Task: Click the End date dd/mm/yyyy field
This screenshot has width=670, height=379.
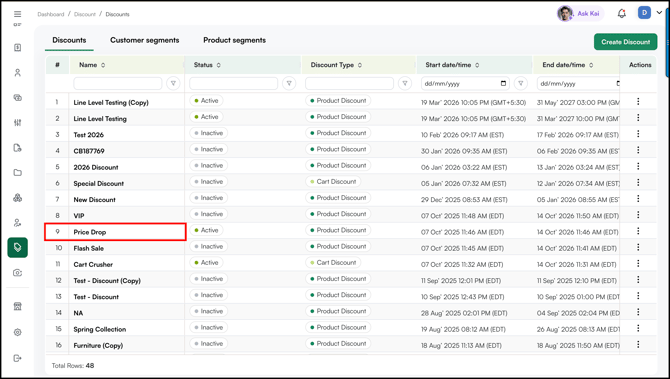Action: (578, 83)
